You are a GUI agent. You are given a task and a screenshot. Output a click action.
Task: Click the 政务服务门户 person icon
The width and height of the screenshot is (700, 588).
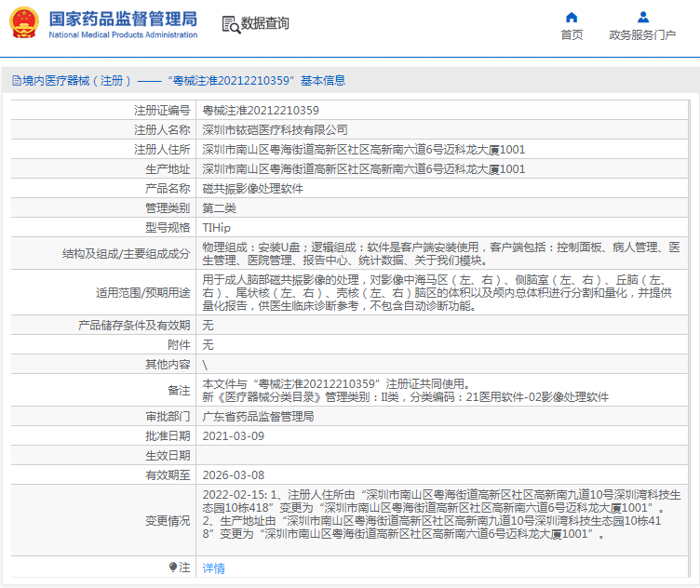click(x=642, y=17)
